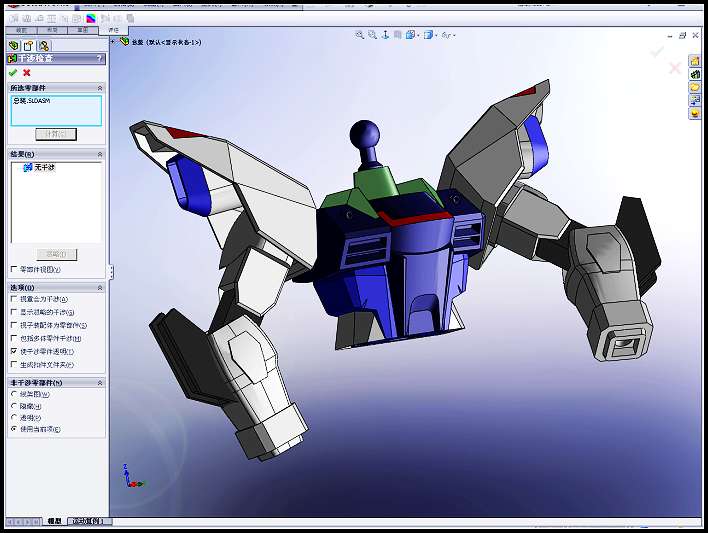
Task: Uncheck 使干涉零件透明(T) checkbox
Action: pyautogui.click(x=14, y=351)
